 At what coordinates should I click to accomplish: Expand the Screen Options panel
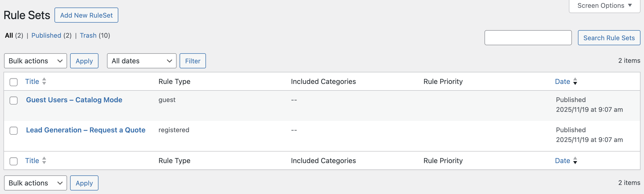tap(604, 6)
